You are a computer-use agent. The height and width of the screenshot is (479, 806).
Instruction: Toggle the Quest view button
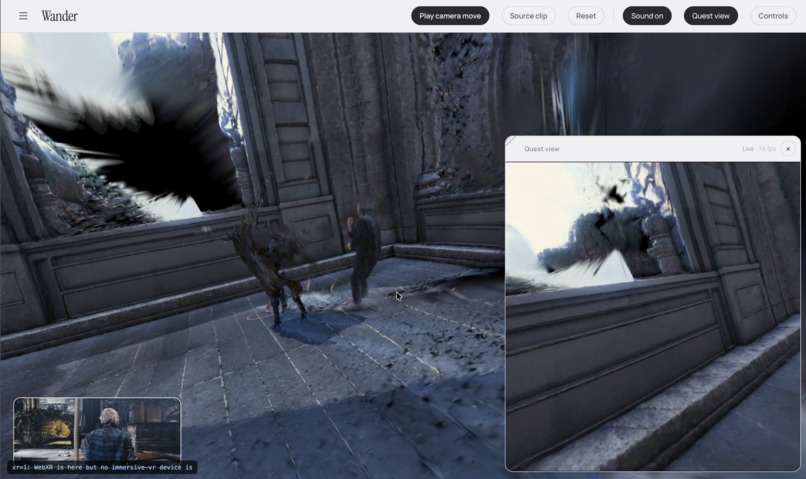click(710, 16)
